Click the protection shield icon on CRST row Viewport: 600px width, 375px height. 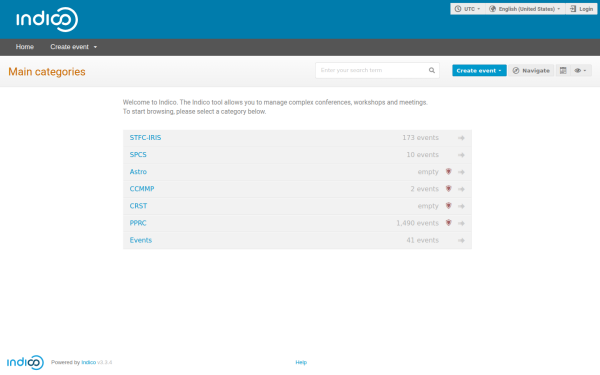point(448,205)
